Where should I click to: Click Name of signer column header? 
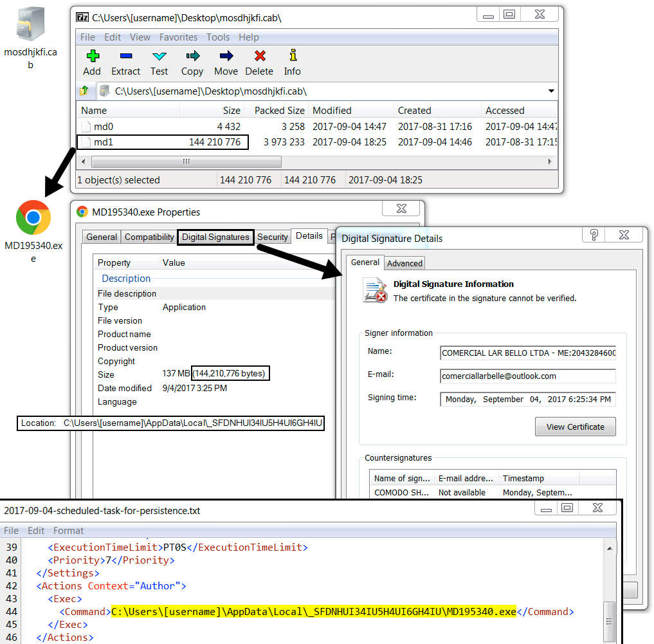point(402,478)
